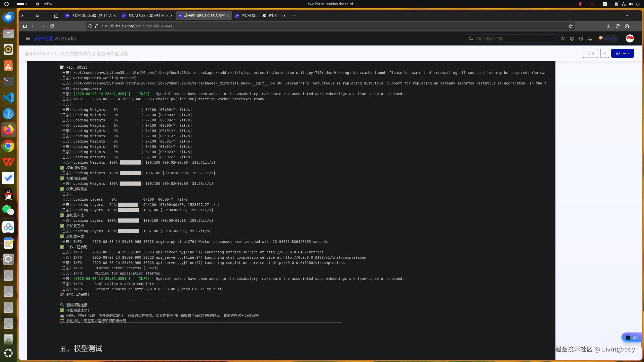Open the Firefox application menu
644x362 pixels.
coord(636,26)
